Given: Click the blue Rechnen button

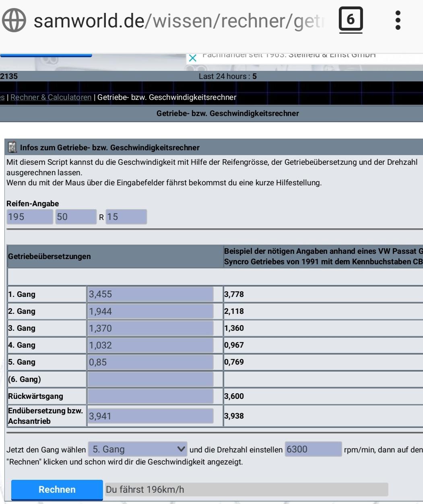Looking at the screenshot, I should point(57,489).
